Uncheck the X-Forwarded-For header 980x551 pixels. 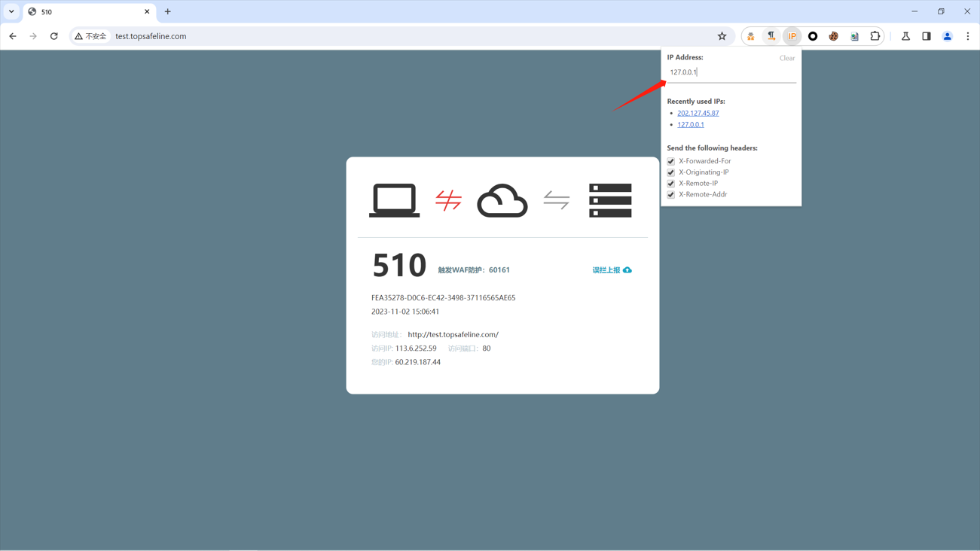click(671, 161)
